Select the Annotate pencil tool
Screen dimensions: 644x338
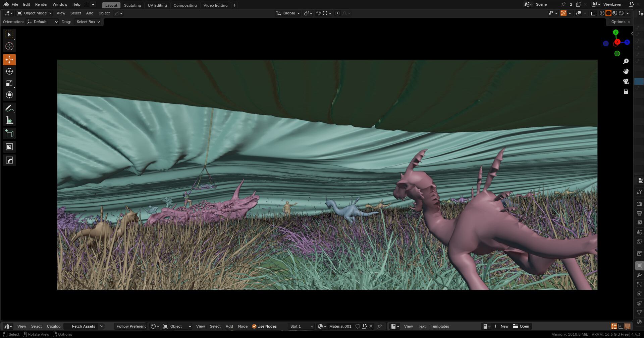pyautogui.click(x=9, y=108)
